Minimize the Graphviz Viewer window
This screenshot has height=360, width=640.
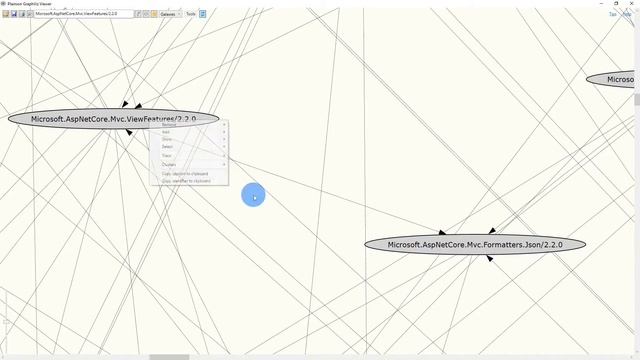click(x=601, y=3)
